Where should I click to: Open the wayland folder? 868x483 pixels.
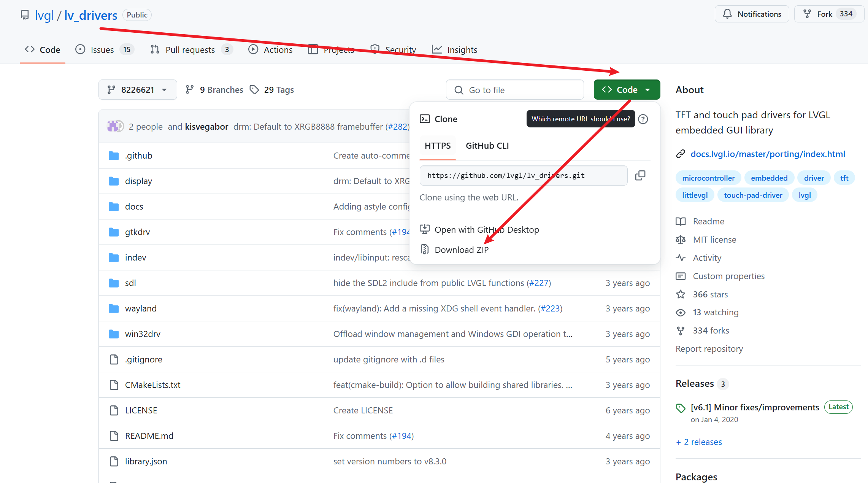(141, 308)
